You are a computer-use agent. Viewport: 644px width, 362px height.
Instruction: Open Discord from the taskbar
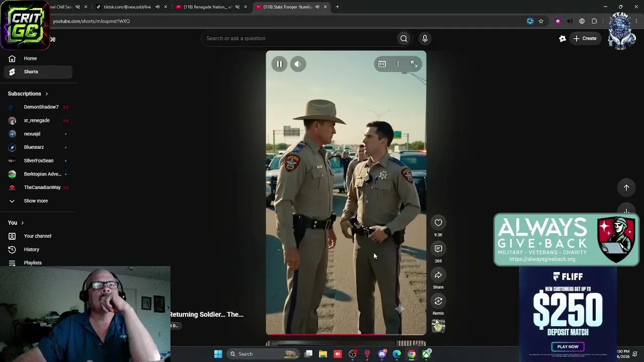click(382, 354)
